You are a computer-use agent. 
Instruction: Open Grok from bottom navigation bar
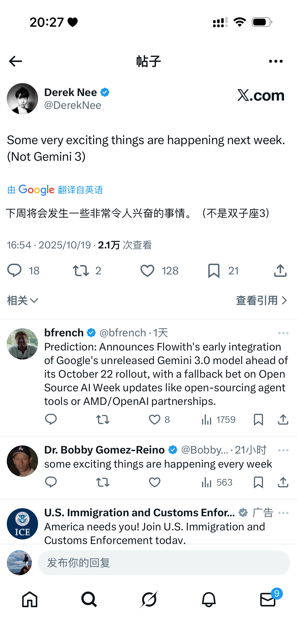(149, 599)
